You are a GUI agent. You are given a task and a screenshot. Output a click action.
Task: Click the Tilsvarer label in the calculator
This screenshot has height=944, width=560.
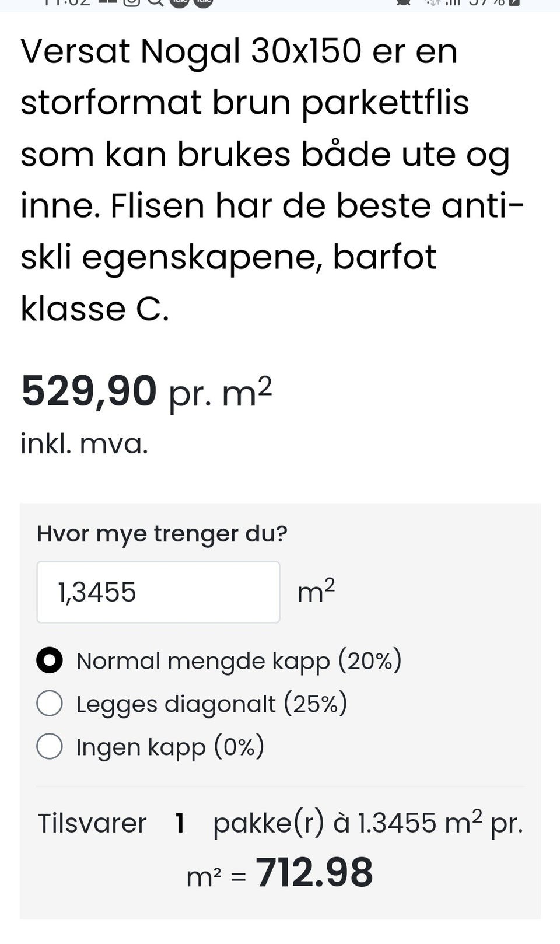tap(92, 823)
